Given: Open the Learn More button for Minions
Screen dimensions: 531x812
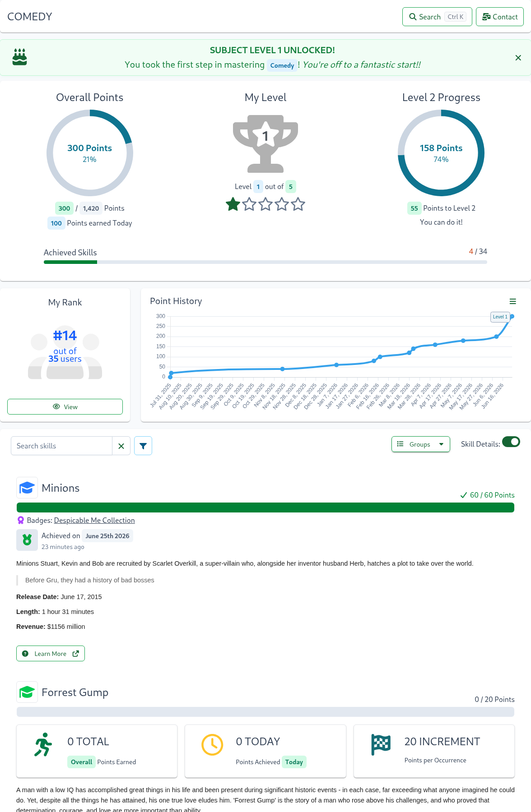Looking at the screenshot, I should click(x=51, y=654).
